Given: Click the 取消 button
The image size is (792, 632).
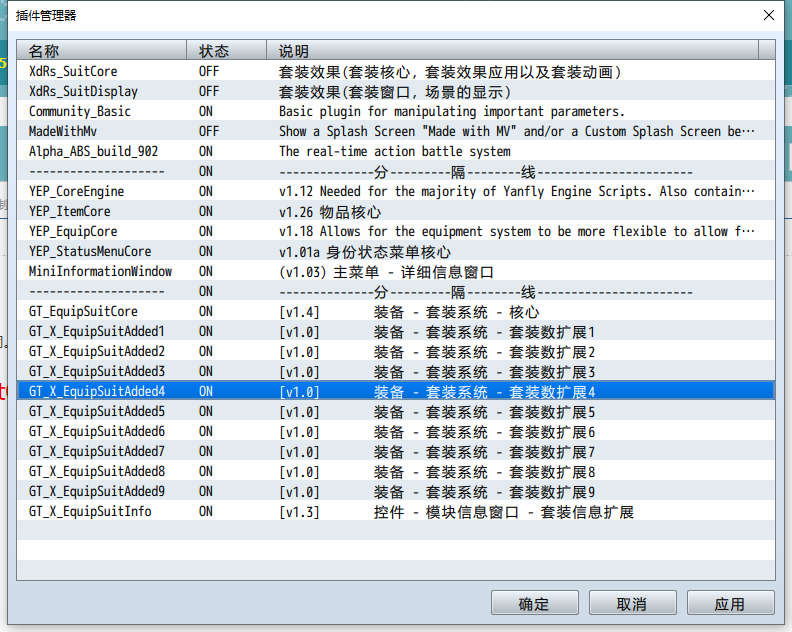Looking at the screenshot, I should 632,603.
